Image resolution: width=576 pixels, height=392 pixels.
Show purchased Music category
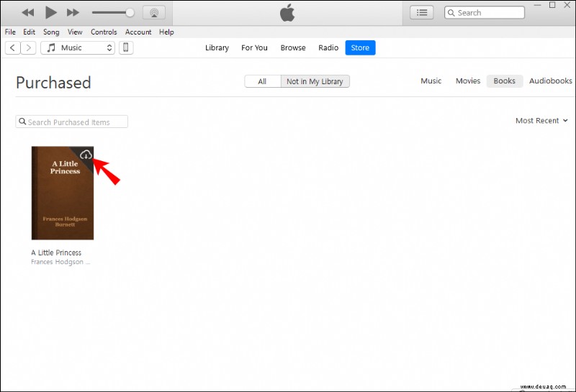431,81
